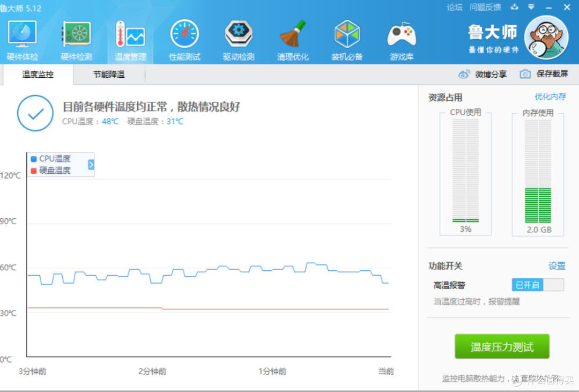
Task: Click the 功能开关 heading
Action: pyautogui.click(x=446, y=266)
